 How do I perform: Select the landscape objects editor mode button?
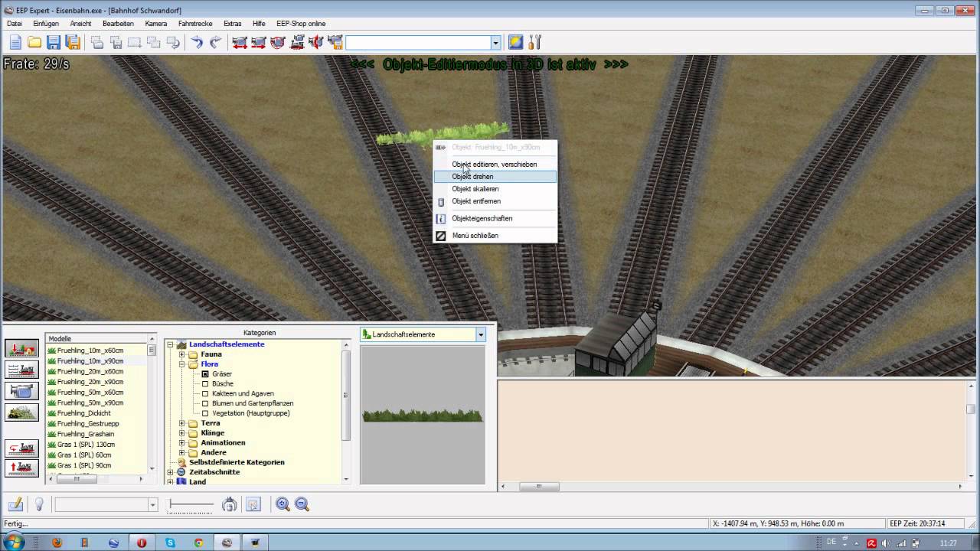click(x=21, y=349)
